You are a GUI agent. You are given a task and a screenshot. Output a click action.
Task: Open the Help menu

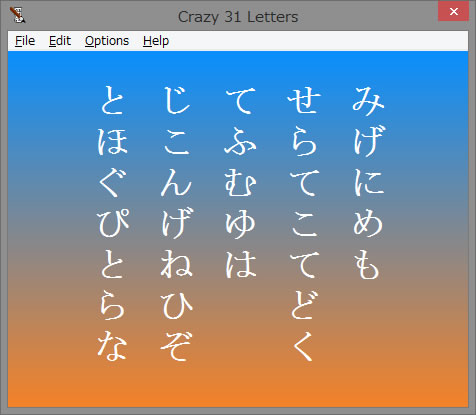pyautogui.click(x=156, y=41)
